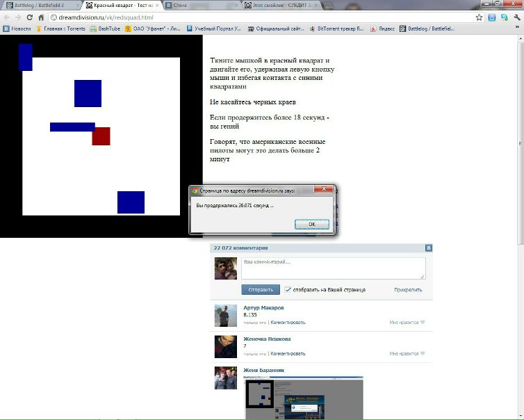Click the 'Ваш комментарий' text field
The height and width of the screenshot is (420, 524).
(x=333, y=268)
